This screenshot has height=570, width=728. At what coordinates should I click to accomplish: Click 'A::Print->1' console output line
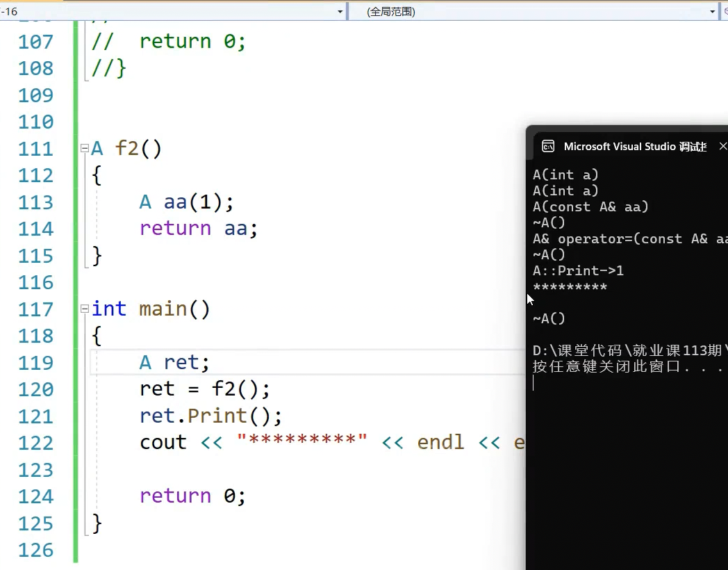(x=578, y=271)
